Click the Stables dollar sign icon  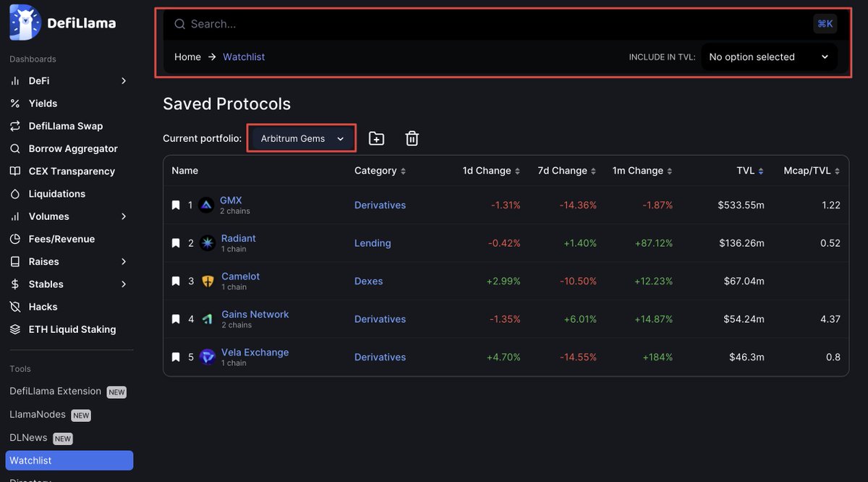(14, 284)
